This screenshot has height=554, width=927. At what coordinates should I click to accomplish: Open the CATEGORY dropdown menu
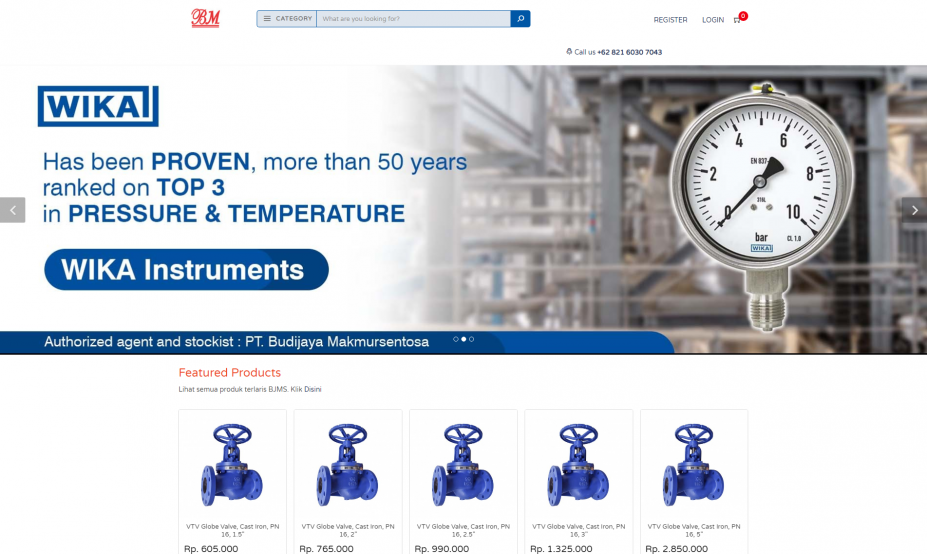(287, 19)
